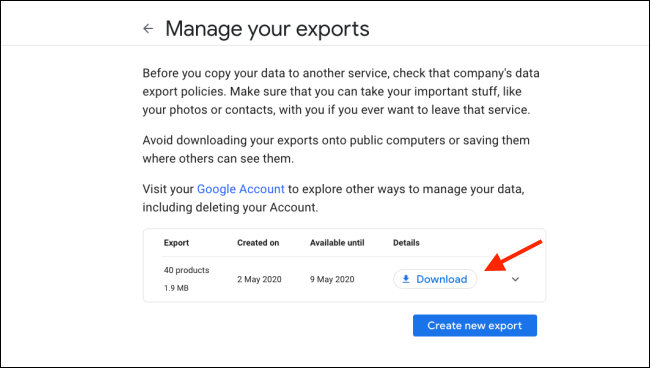650x368 pixels.
Task: Click the 'Available until' column header
Action: (x=337, y=243)
